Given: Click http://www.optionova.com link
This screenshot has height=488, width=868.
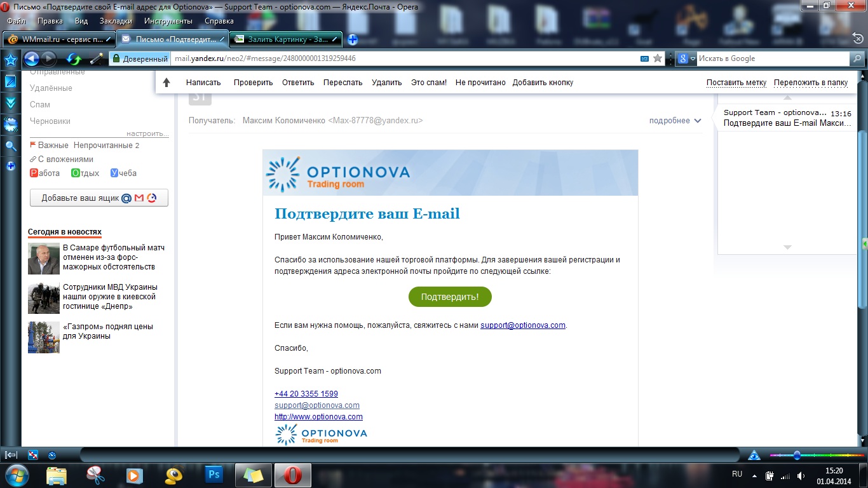Looking at the screenshot, I should click(318, 417).
